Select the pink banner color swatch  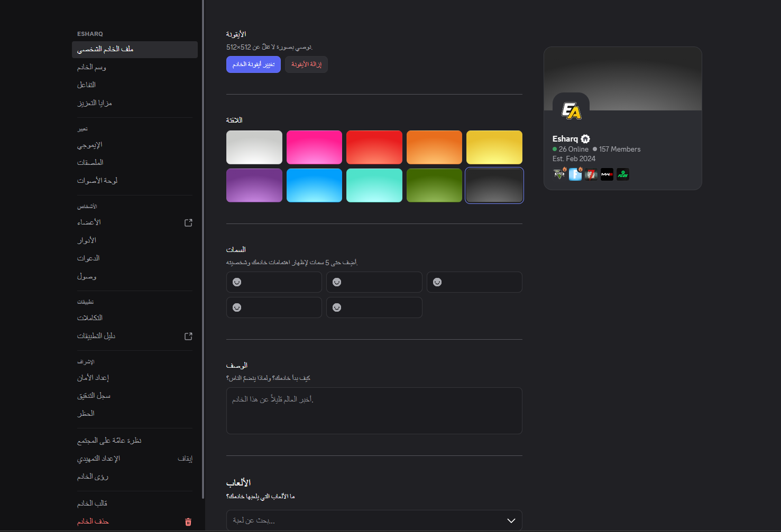coord(314,147)
